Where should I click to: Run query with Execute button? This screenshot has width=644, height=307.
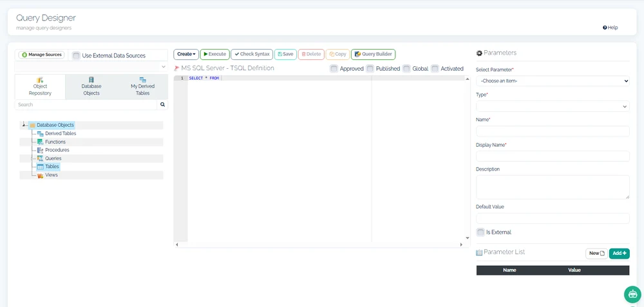[x=215, y=54]
